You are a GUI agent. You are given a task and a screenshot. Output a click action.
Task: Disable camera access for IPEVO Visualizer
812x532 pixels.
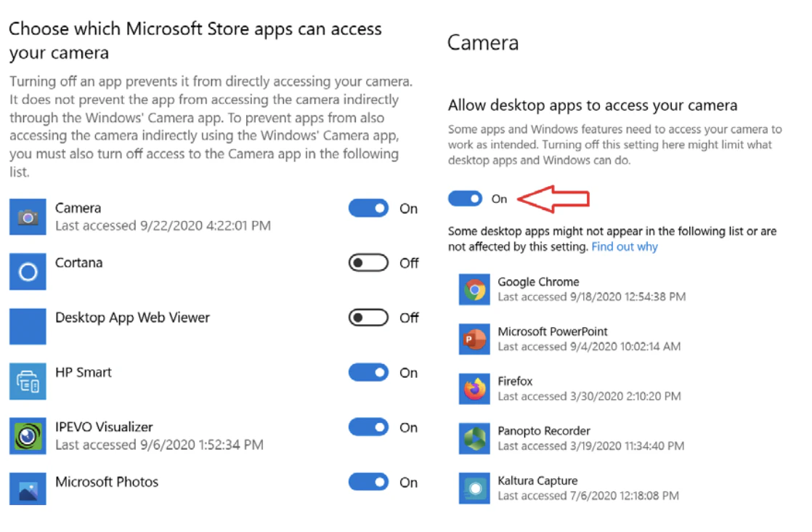coord(368,427)
